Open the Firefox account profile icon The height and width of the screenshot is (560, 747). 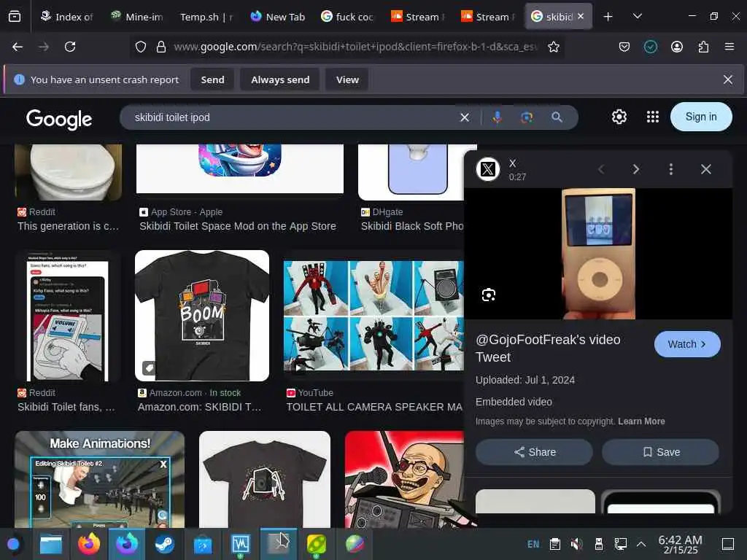(x=677, y=47)
